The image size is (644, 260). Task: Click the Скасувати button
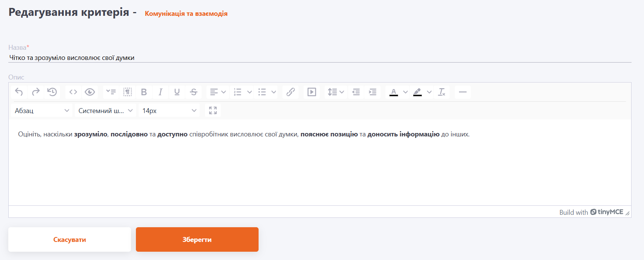click(69, 239)
